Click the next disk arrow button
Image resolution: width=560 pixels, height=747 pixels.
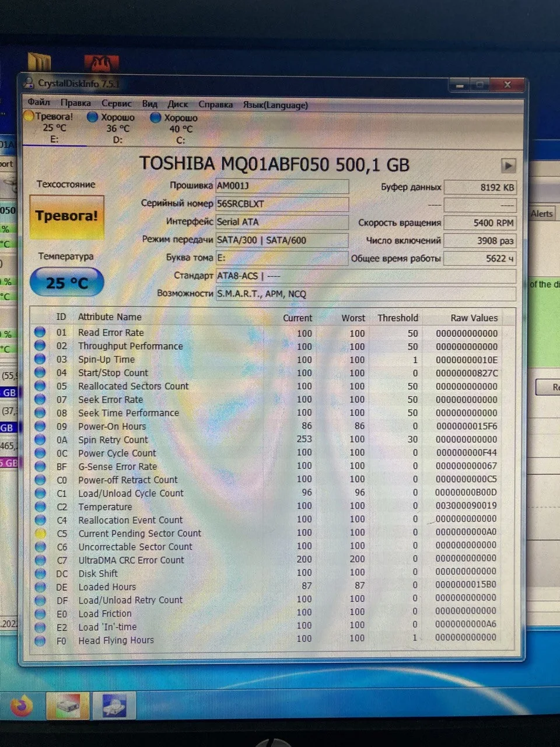[509, 166]
